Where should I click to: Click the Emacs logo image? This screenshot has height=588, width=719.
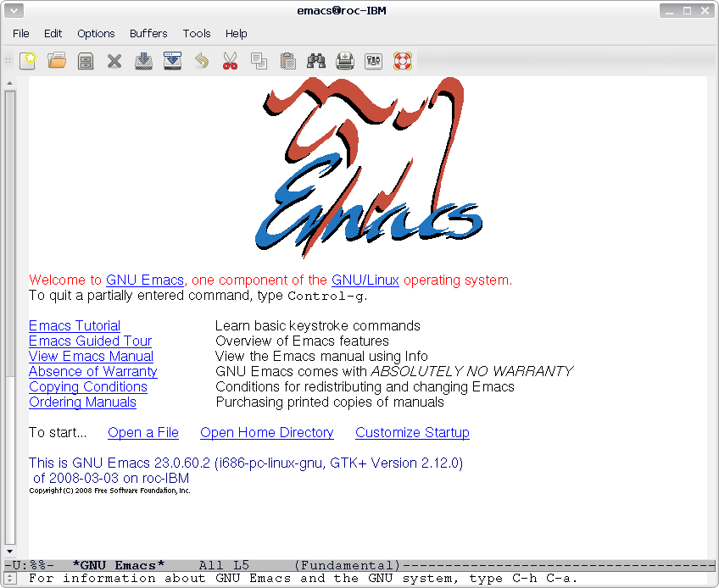(x=368, y=168)
